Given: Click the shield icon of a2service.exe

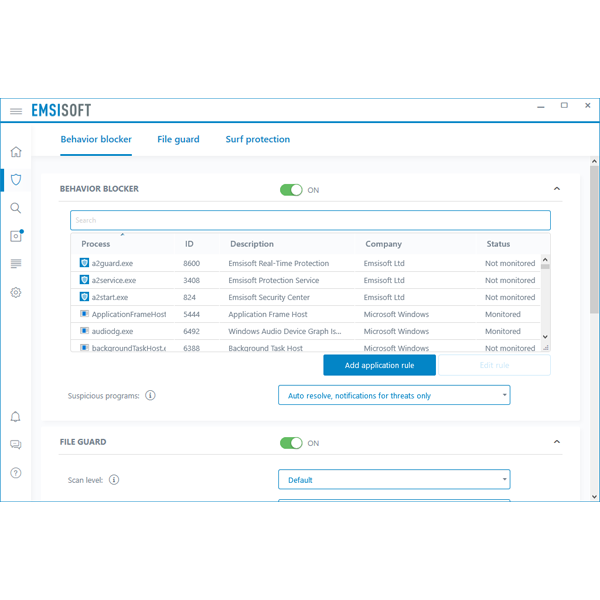Looking at the screenshot, I should 84,280.
